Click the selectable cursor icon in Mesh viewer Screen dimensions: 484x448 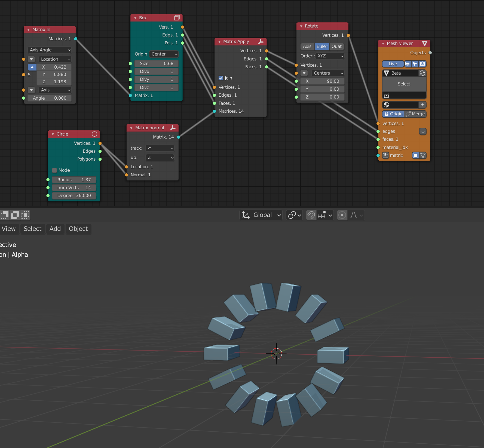[x=415, y=64]
